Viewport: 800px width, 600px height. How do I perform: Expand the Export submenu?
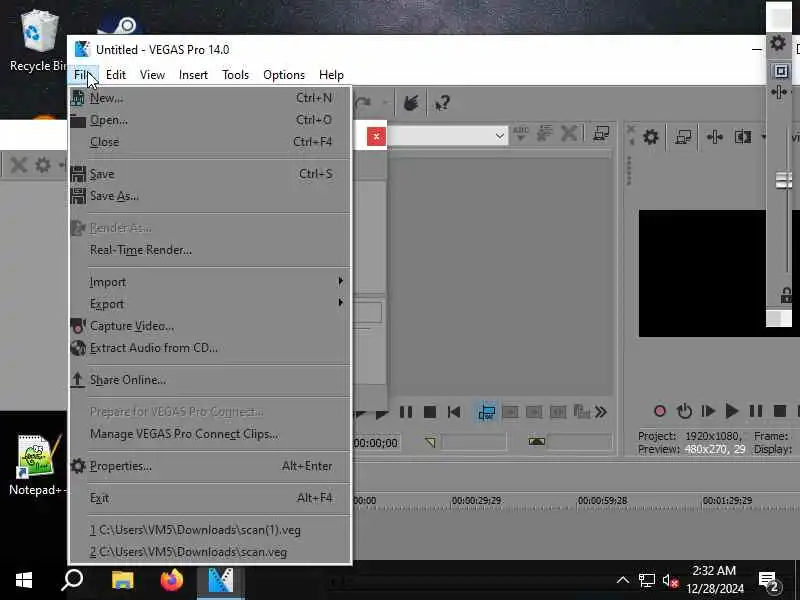[x=210, y=304]
